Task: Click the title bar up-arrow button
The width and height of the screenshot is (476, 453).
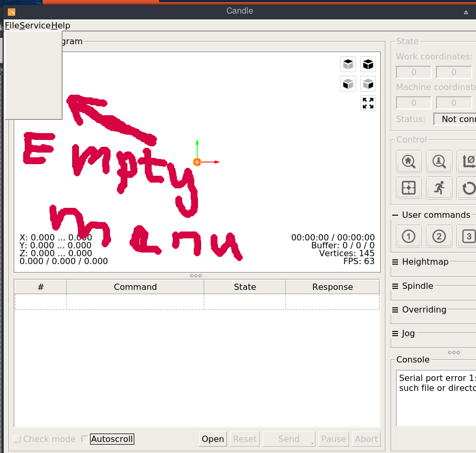Action: pos(465,13)
